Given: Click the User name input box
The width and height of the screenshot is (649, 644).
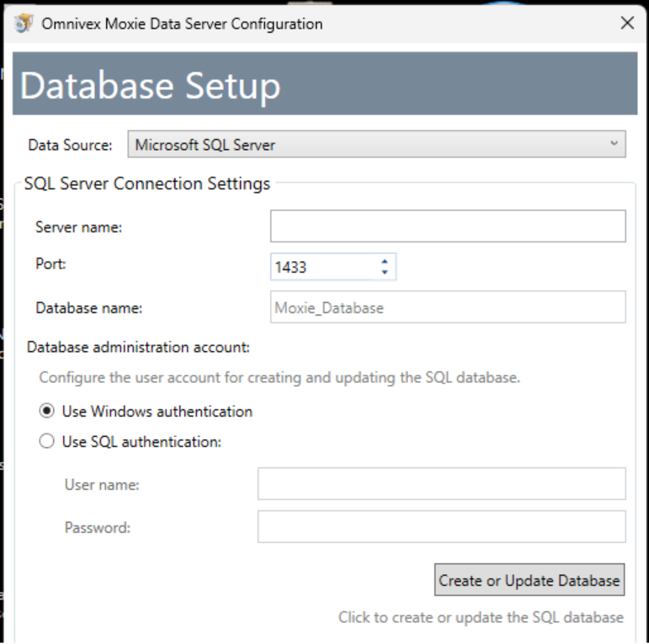Looking at the screenshot, I should point(441,484).
